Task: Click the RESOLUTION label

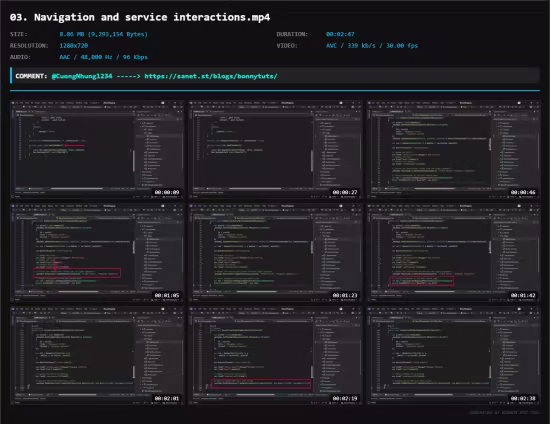Action: (29, 46)
